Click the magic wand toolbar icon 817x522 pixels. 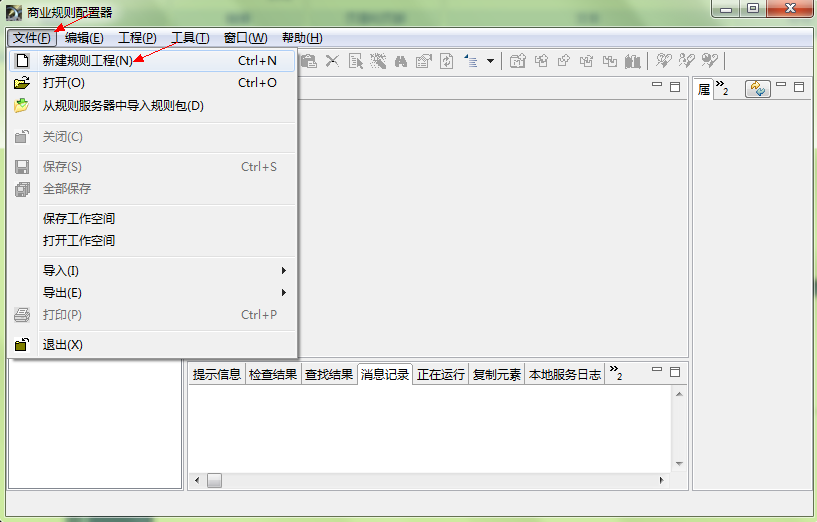coord(378,61)
